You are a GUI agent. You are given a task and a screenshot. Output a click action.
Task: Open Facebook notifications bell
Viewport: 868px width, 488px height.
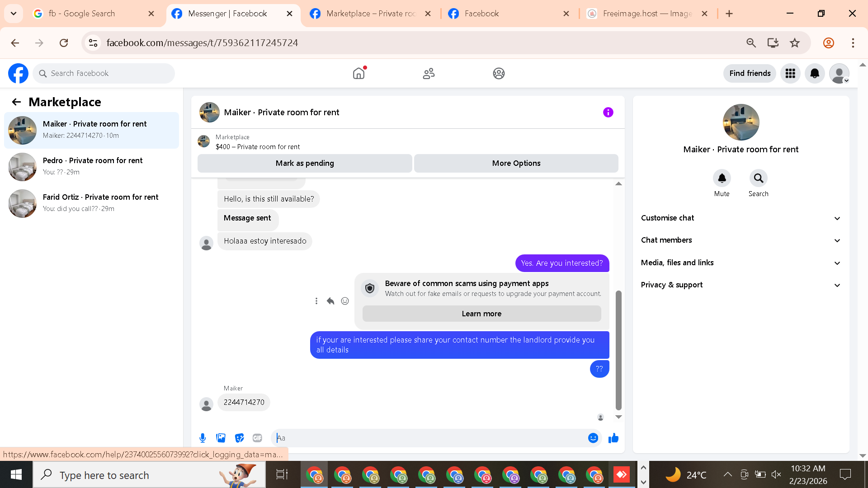coord(815,73)
